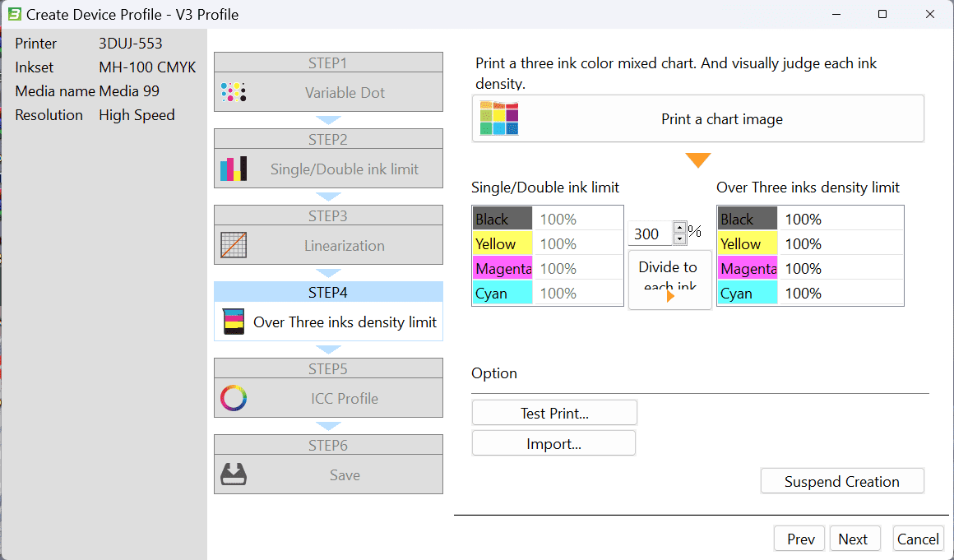Click the Print a chart image button
Screen dimensions: 954x560
722,118
